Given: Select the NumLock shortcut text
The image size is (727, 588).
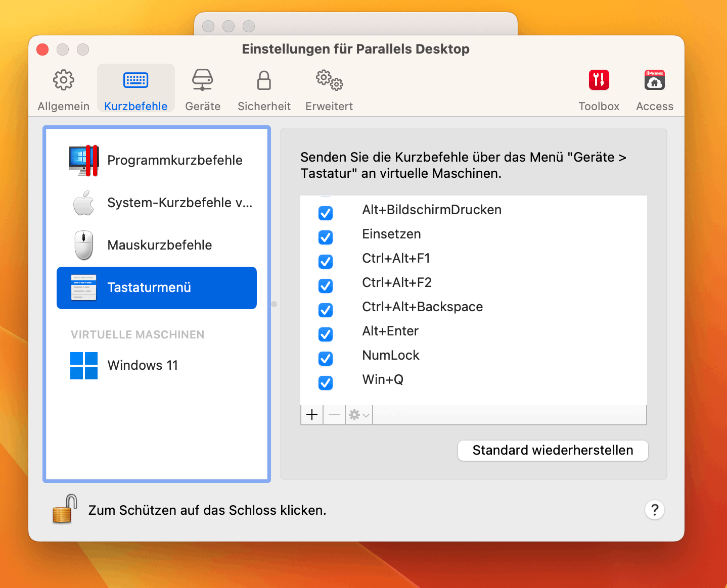Looking at the screenshot, I should click(391, 356).
